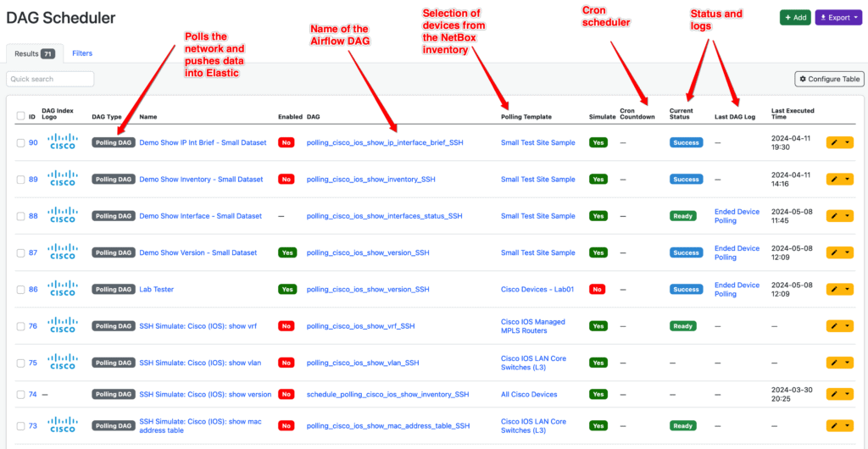The width and height of the screenshot is (868, 449).
Task: Click the Success status badge for row 86
Action: tap(686, 289)
